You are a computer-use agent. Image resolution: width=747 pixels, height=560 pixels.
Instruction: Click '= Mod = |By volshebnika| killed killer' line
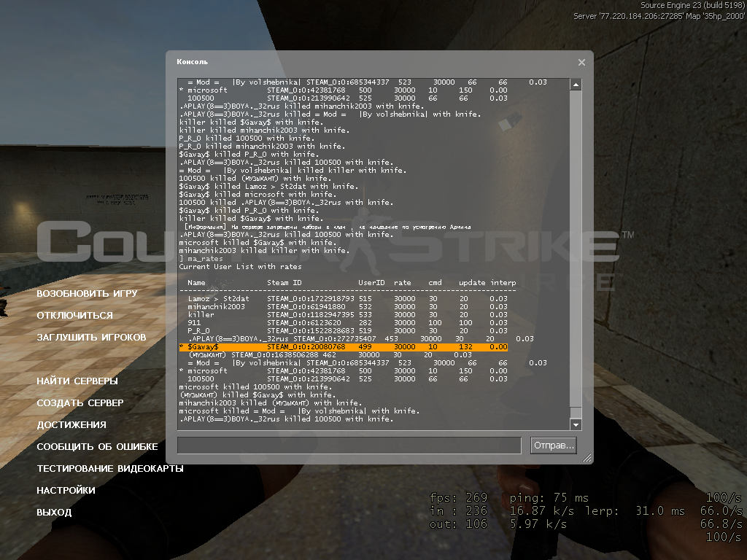pos(293,170)
